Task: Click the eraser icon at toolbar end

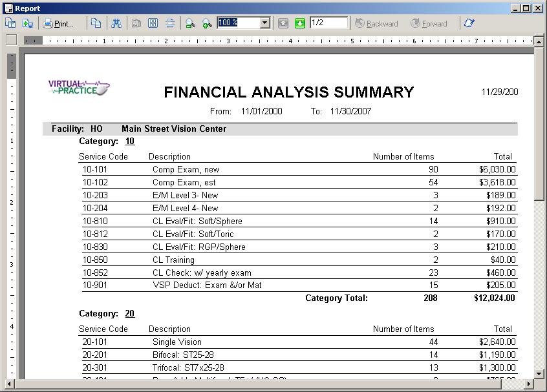Action: tap(469, 23)
